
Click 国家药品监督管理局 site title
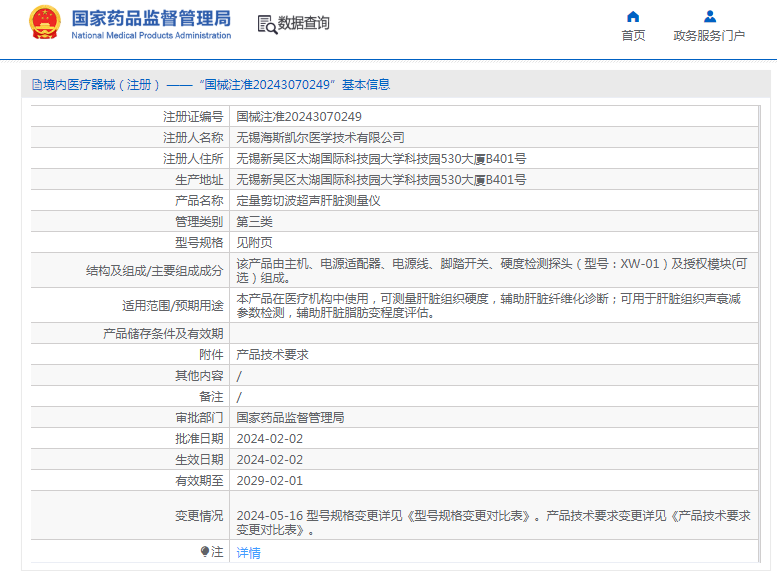(151, 18)
